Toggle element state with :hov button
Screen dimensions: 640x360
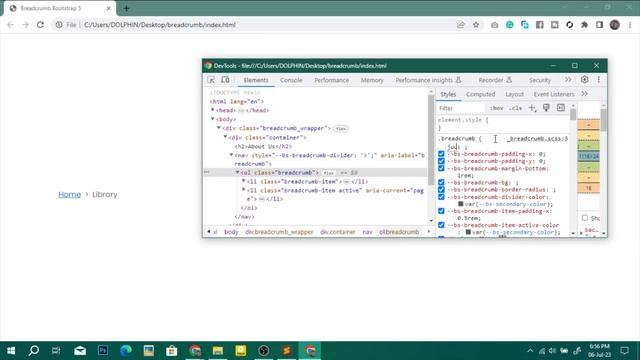[x=496, y=108]
